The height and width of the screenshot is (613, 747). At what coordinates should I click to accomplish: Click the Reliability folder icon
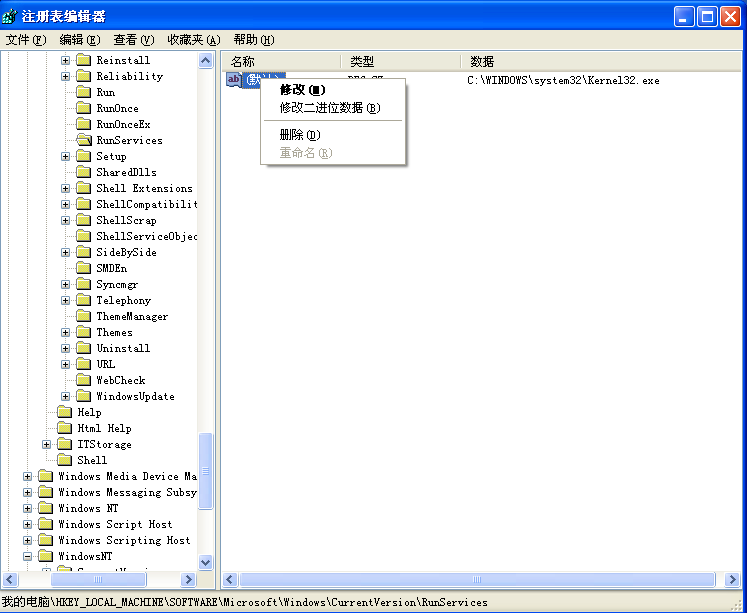pos(83,76)
